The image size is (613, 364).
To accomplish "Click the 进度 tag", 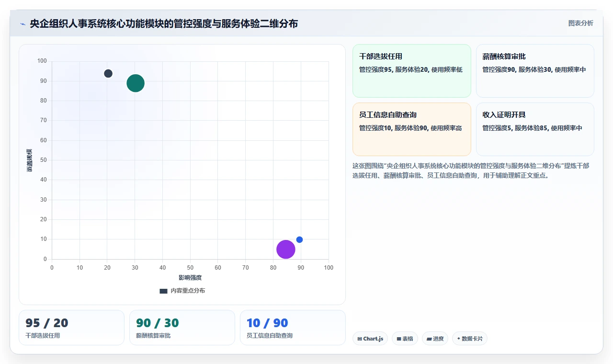I will (435, 339).
